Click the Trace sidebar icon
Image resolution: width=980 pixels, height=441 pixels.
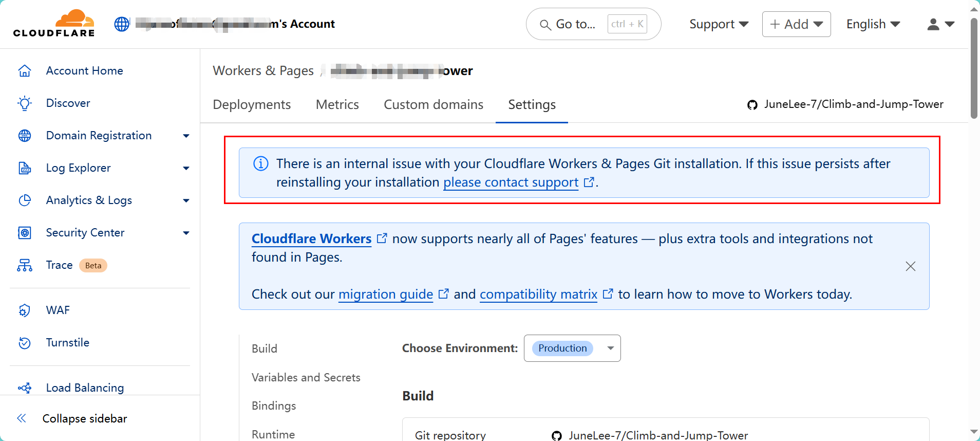coord(25,265)
